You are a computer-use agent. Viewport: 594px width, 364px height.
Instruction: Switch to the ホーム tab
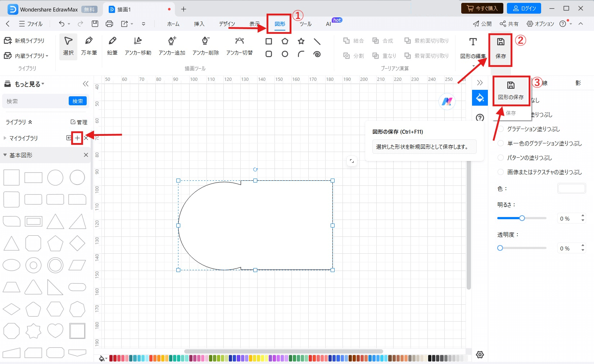click(x=173, y=24)
